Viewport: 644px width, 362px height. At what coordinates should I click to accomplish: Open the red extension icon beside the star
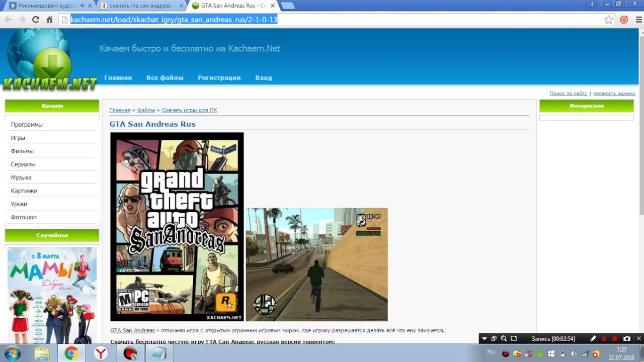click(624, 20)
